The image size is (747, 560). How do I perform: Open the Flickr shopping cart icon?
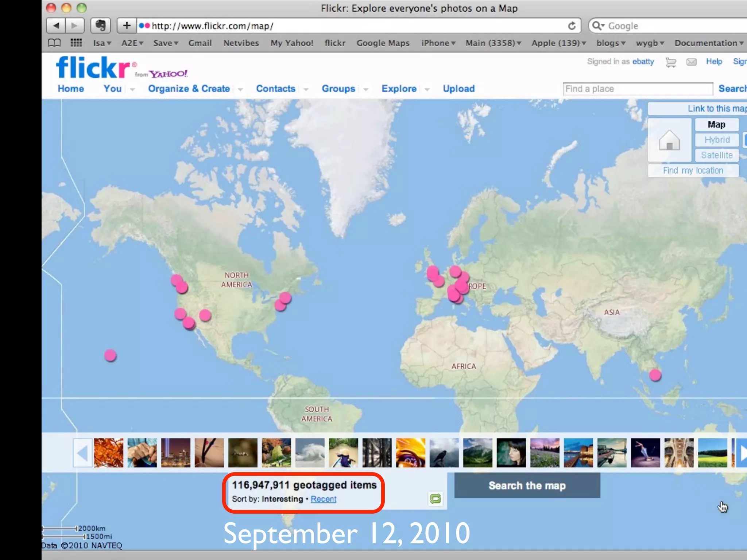pyautogui.click(x=671, y=62)
